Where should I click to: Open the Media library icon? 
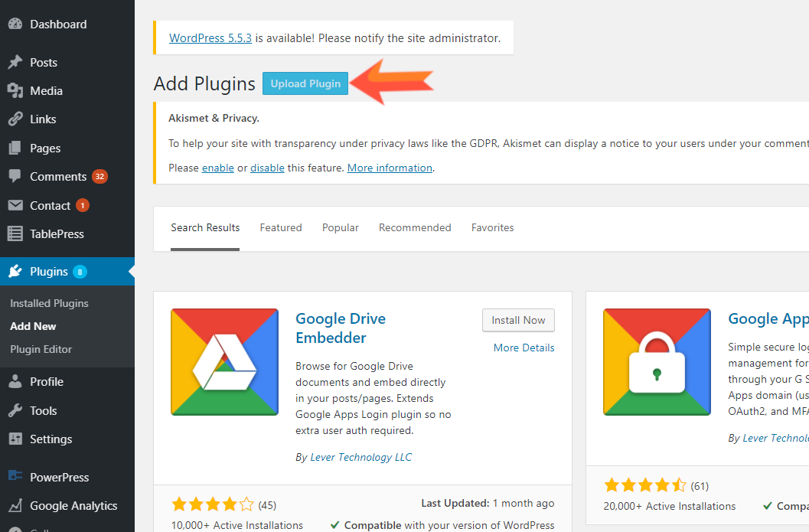coord(16,90)
